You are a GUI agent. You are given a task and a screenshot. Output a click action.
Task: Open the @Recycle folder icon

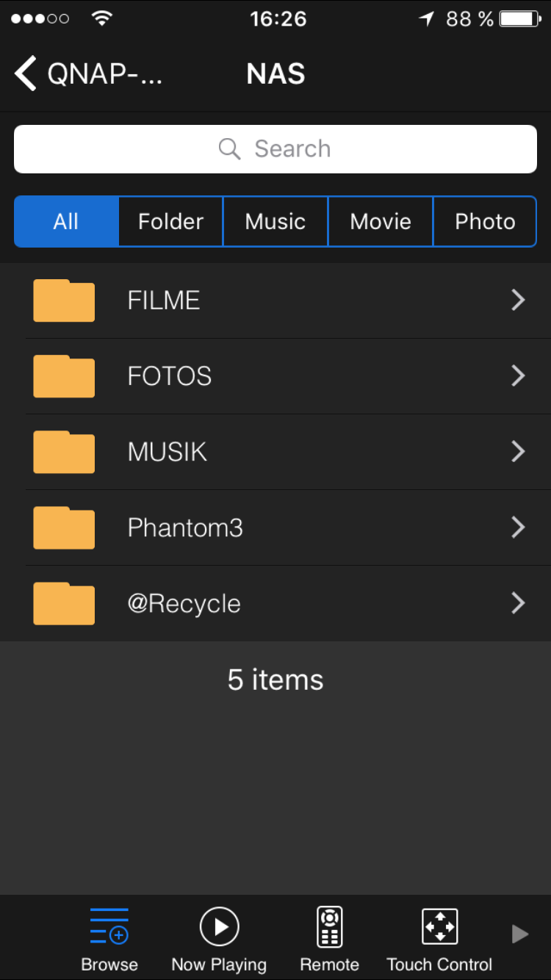(x=64, y=603)
